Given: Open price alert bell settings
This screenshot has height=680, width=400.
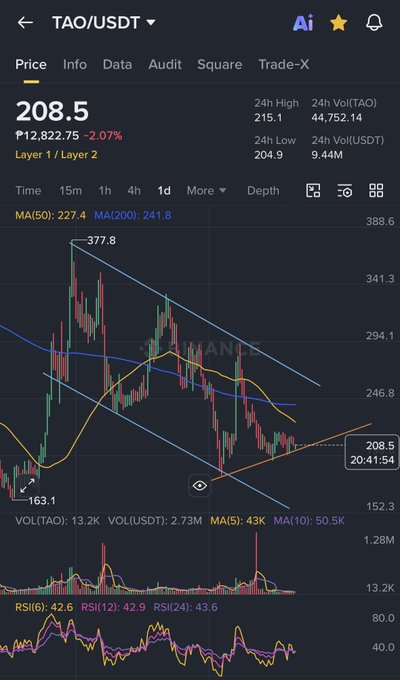Looking at the screenshot, I should tap(374, 23).
